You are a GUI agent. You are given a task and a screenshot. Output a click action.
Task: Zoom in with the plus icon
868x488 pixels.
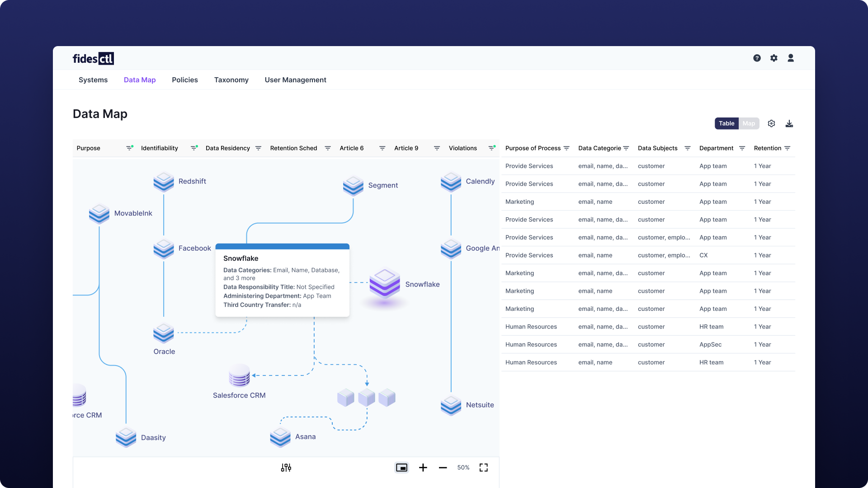pyautogui.click(x=423, y=468)
